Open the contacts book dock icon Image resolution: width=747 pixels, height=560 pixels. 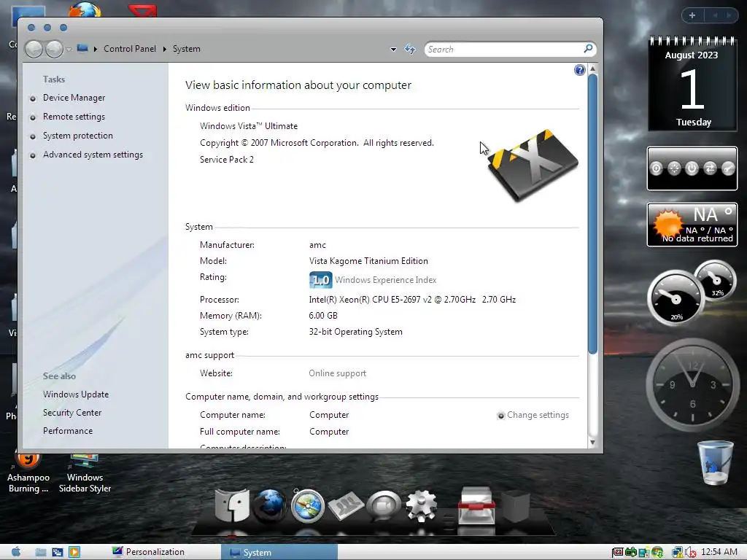[346, 506]
